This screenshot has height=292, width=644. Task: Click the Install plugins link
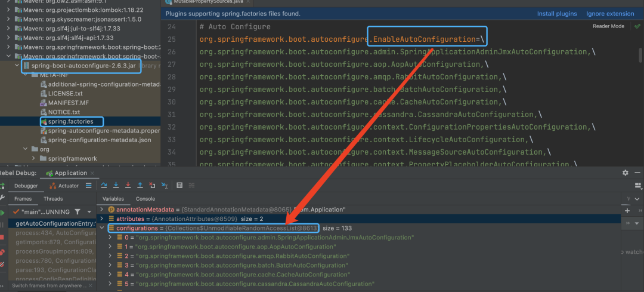point(557,14)
